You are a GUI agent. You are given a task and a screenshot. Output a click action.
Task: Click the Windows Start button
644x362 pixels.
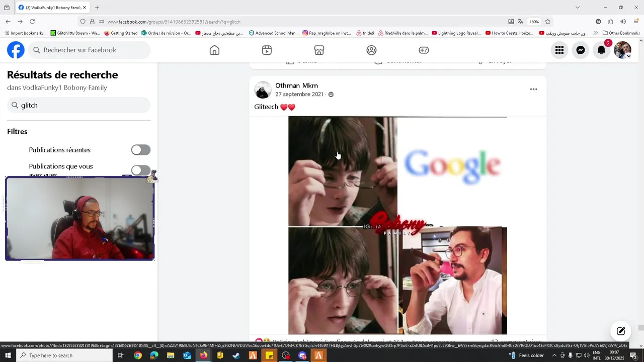(8, 355)
